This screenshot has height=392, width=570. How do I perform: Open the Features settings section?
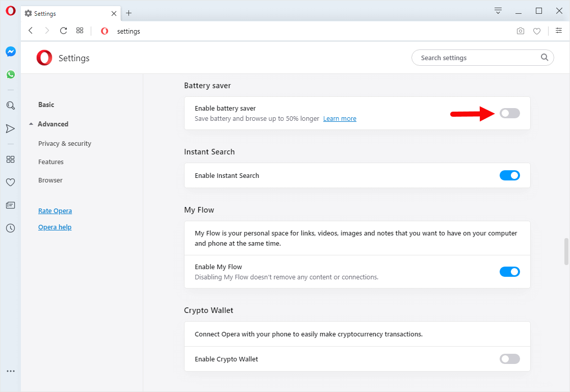pyautogui.click(x=51, y=162)
